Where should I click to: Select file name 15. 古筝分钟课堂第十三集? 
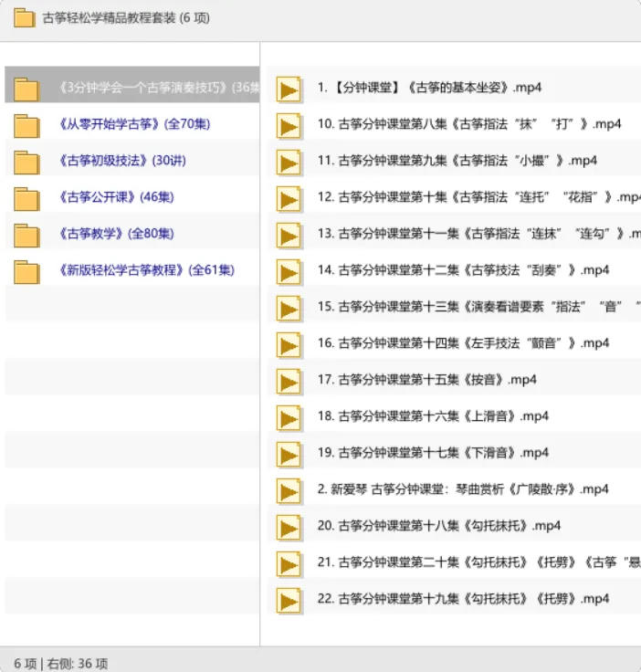coord(479,307)
